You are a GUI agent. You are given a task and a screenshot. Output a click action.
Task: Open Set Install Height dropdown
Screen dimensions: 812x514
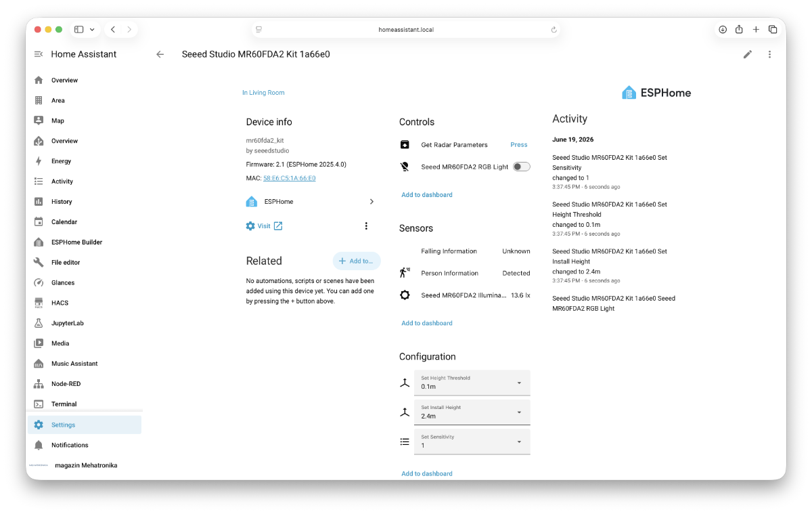pyautogui.click(x=472, y=412)
